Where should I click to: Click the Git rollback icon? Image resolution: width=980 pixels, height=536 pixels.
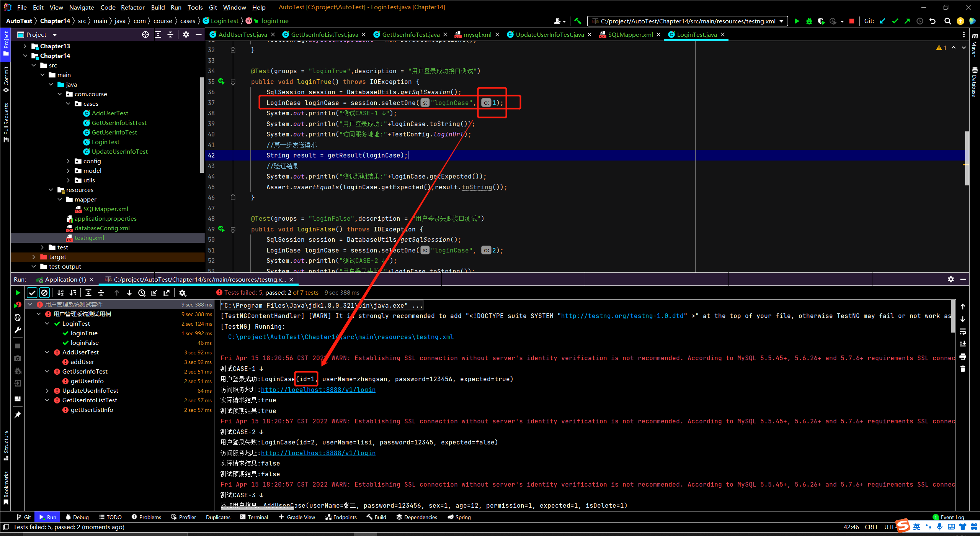[933, 21]
